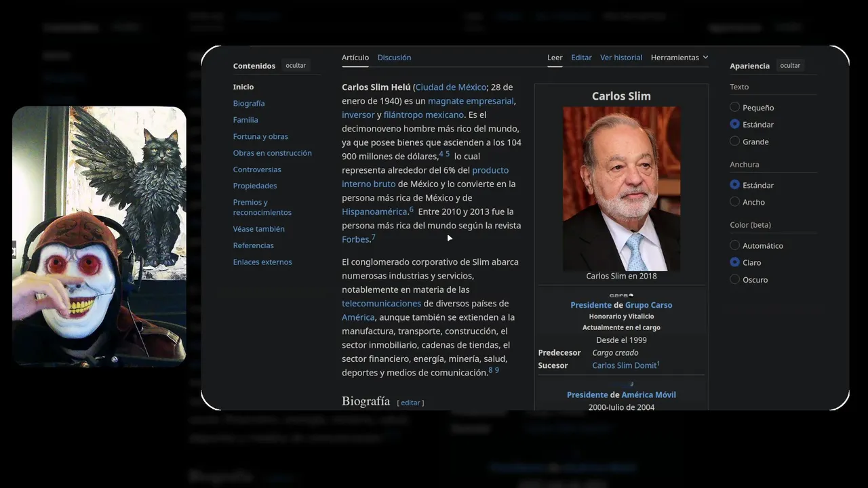Click footnote reference 7 after Forbes

(x=373, y=237)
